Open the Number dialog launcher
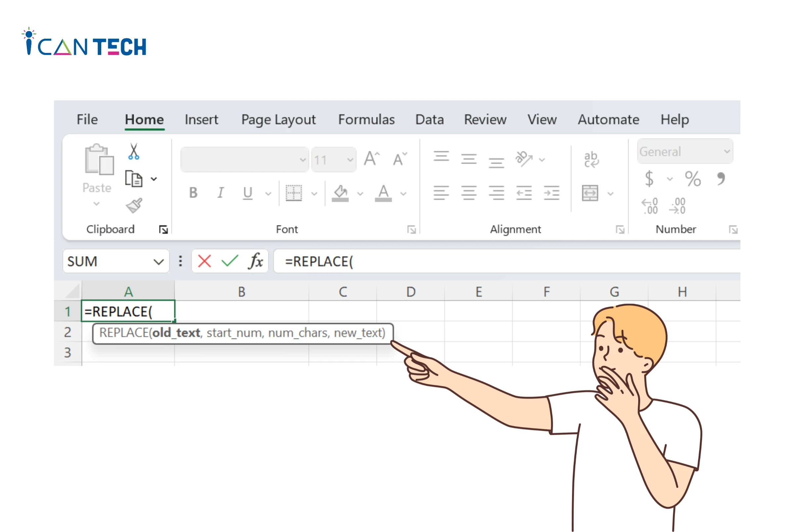The image size is (794, 532). point(733,230)
